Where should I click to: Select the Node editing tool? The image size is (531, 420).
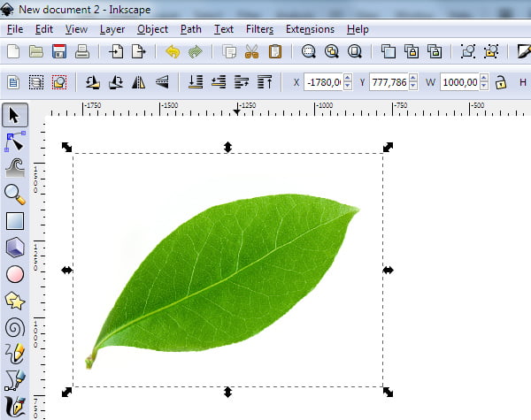click(15, 141)
